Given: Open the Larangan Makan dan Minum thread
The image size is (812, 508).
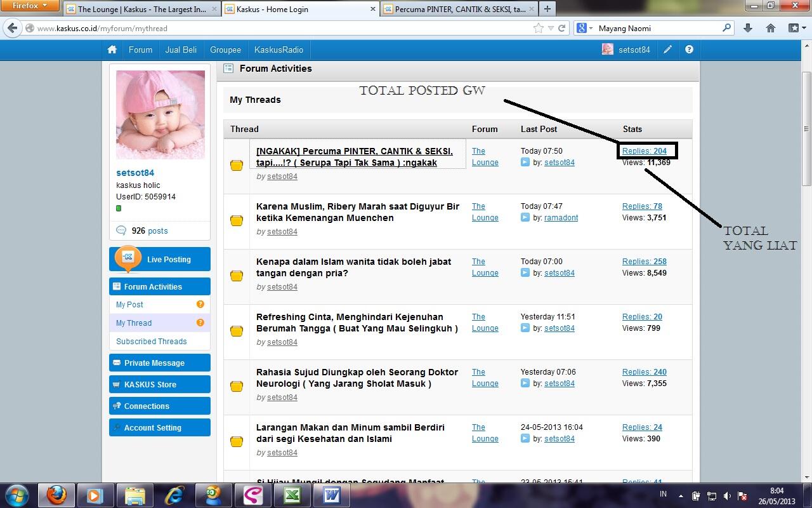Looking at the screenshot, I should pyautogui.click(x=350, y=433).
